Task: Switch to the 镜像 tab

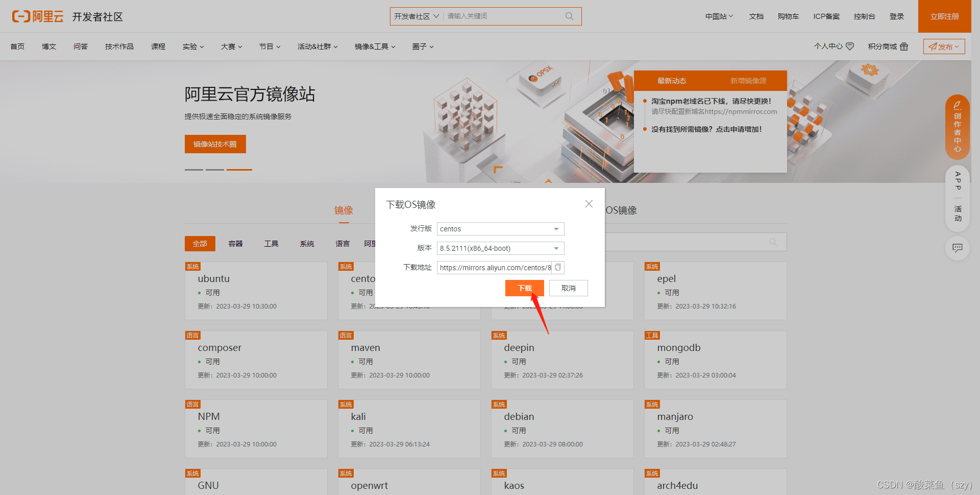Action: click(344, 210)
